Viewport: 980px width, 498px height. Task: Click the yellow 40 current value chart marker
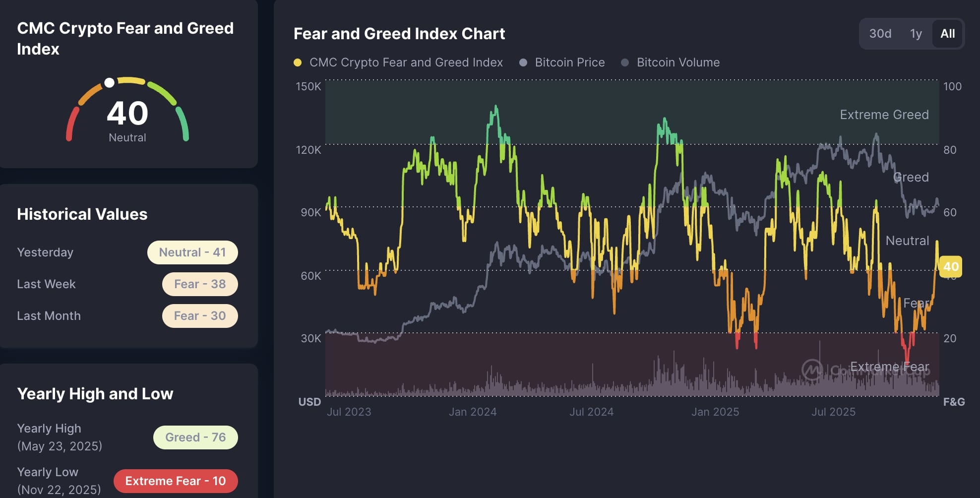(x=951, y=267)
